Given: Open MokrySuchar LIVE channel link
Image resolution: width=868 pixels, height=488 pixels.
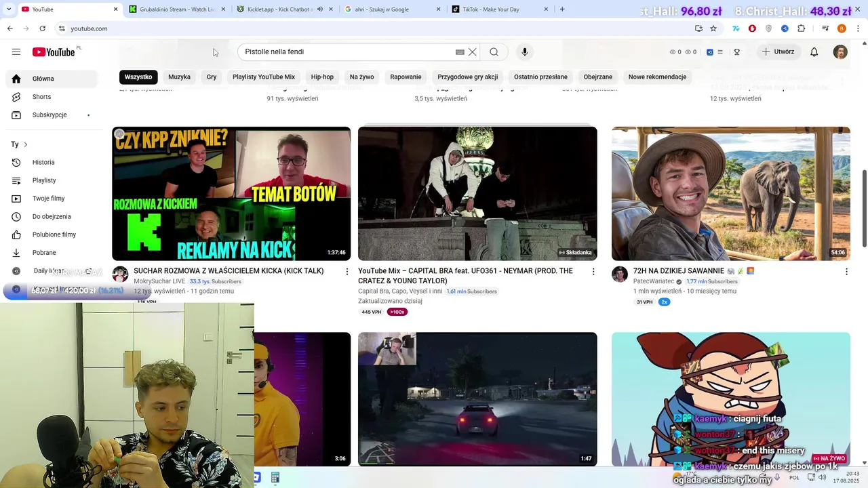Looking at the screenshot, I should (x=159, y=281).
